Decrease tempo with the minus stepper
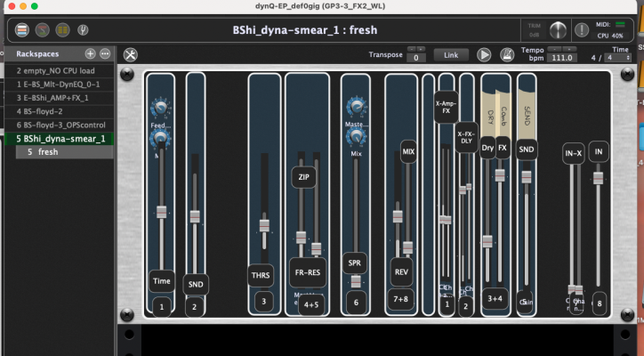The height and width of the screenshot is (356, 644). (x=555, y=49)
